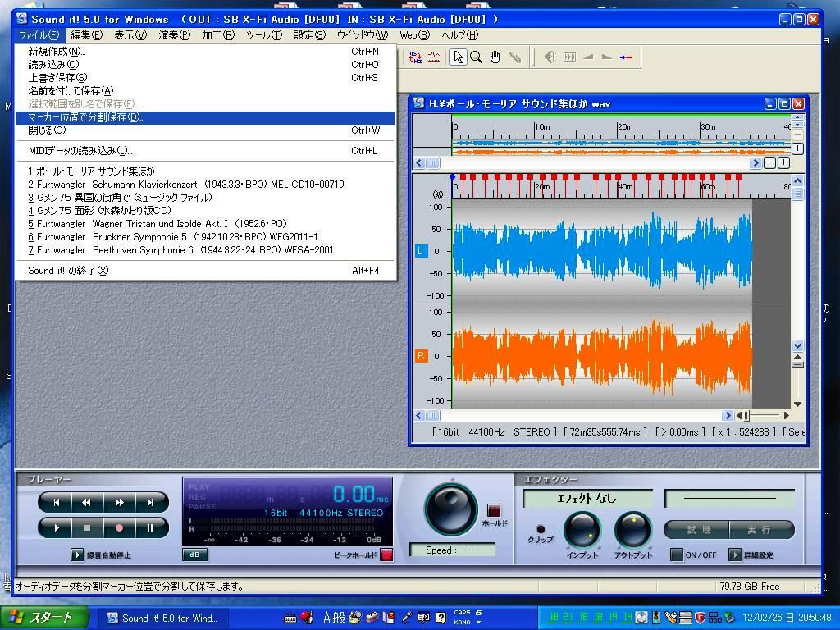Click the waveform display mode toolbar icon
The width and height of the screenshot is (840, 630).
(434, 57)
